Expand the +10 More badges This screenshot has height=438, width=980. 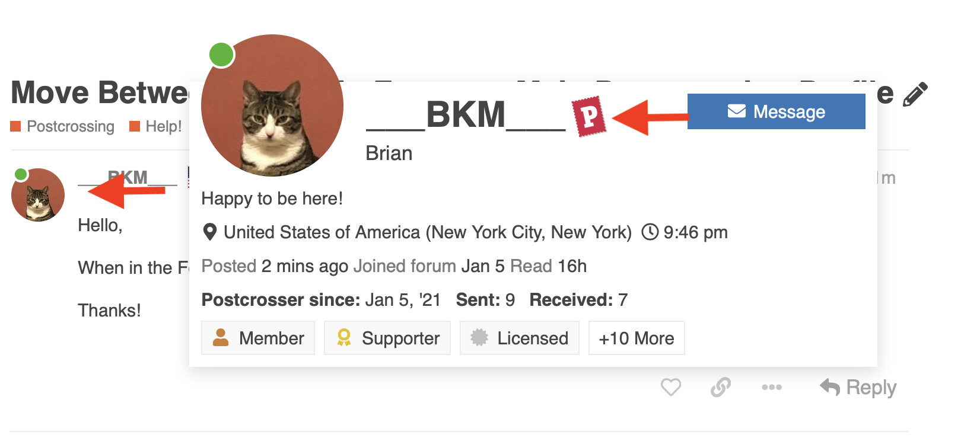636,338
